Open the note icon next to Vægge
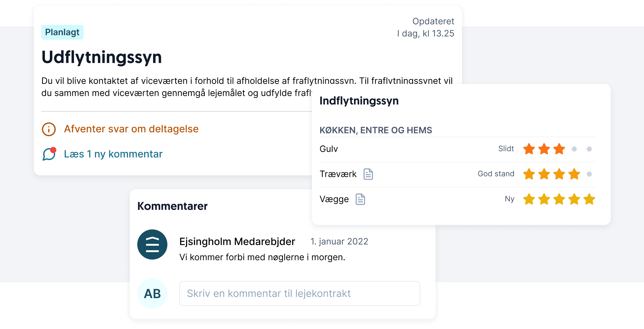 tap(360, 199)
